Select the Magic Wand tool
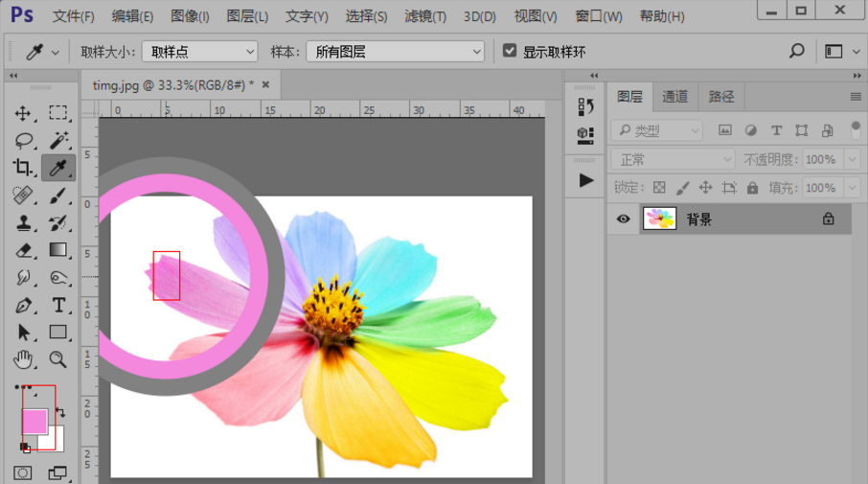The image size is (868, 484). click(x=58, y=141)
